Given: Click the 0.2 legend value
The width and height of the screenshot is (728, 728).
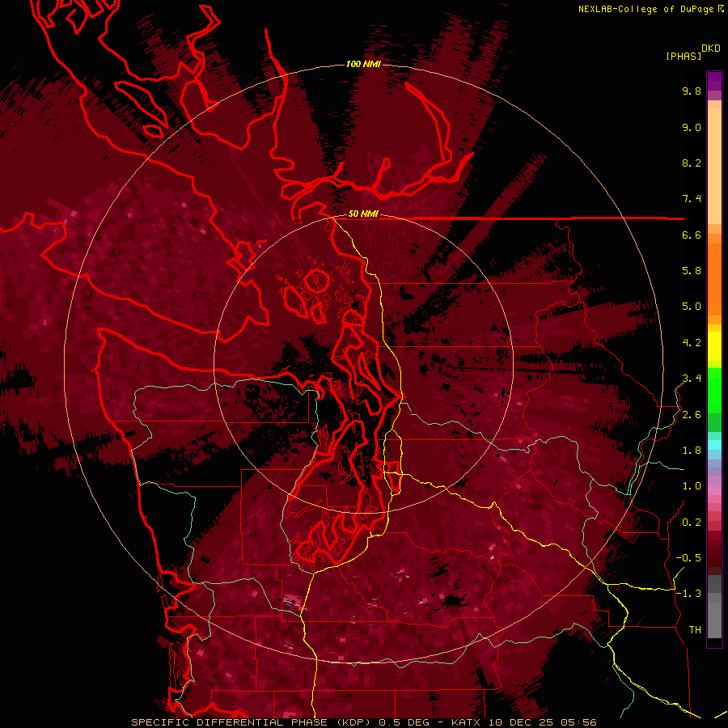Looking at the screenshot, I should tap(692, 523).
